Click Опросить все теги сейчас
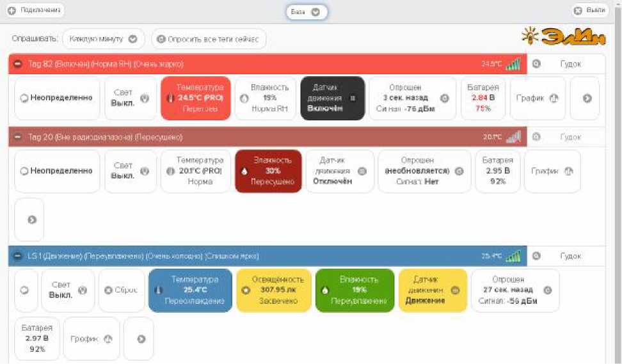The image size is (622, 364). (209, 39)
